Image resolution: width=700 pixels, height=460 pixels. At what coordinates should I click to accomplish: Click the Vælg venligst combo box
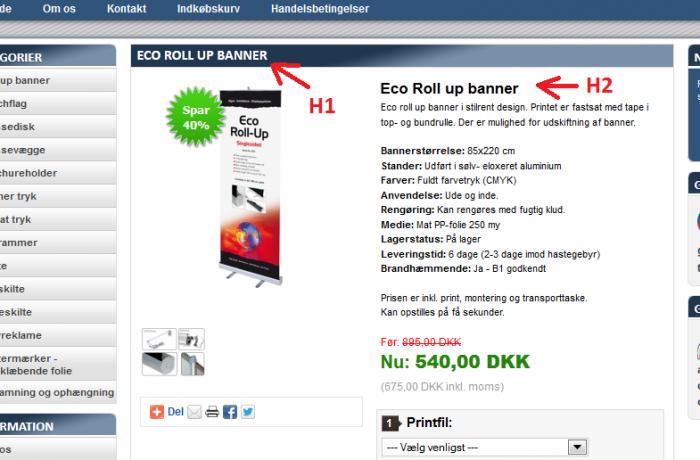point(485,447)
